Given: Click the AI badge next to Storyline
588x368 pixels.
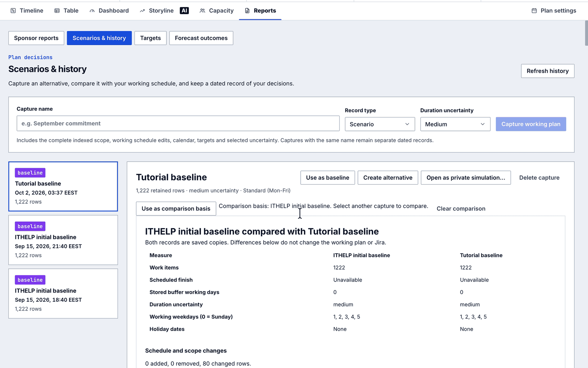Looking at the screenshot, I should point(184,11).
